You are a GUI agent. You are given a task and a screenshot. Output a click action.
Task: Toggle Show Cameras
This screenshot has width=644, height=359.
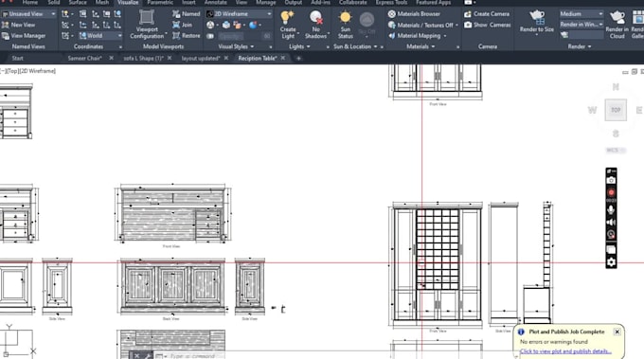[x=488, y=25]
